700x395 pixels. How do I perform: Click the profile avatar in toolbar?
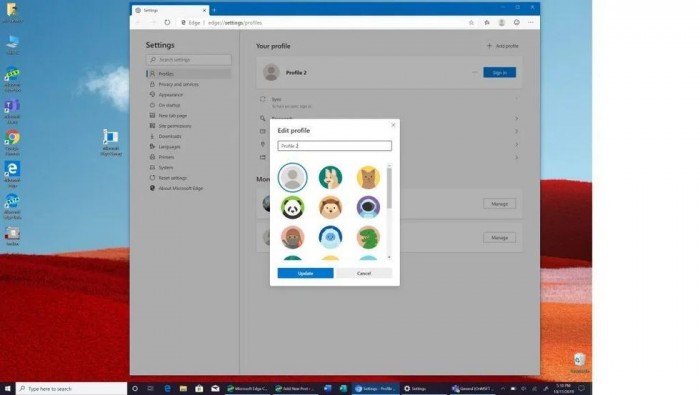(x=501, y=22)
